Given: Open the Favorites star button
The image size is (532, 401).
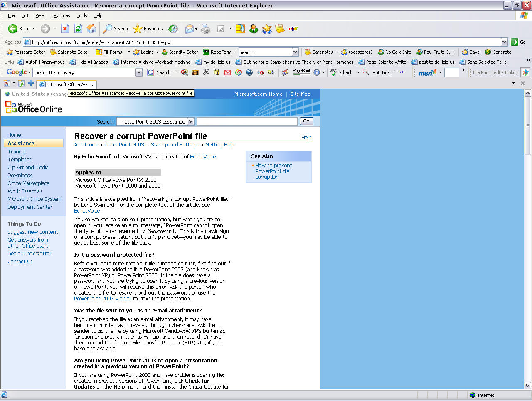Looking at the screenshot, I should [x=148, y=29].
